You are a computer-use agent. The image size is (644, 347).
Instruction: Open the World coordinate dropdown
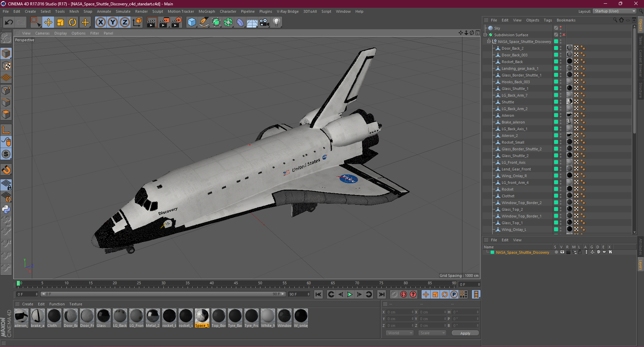click(400, 333)
